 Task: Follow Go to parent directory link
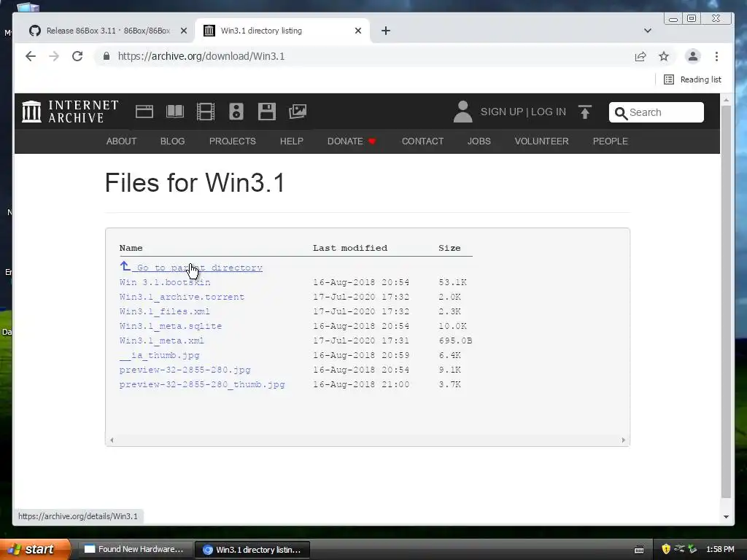click(x=199, y=268)
